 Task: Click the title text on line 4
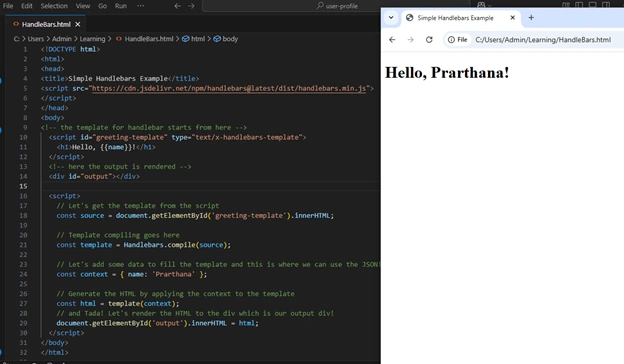118,78
